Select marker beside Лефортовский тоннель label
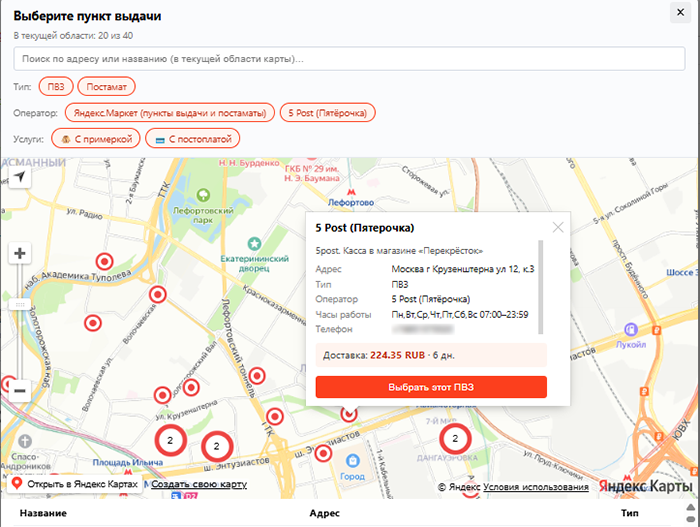 [257, 376]
